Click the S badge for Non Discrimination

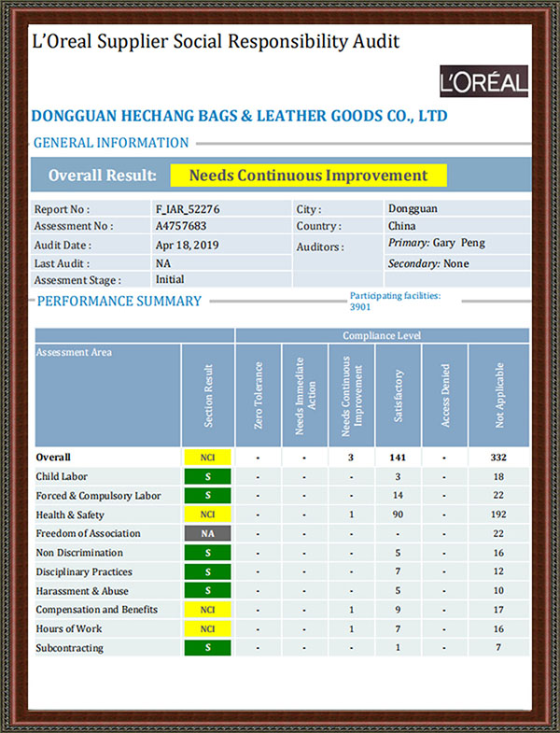pos(207,553)
